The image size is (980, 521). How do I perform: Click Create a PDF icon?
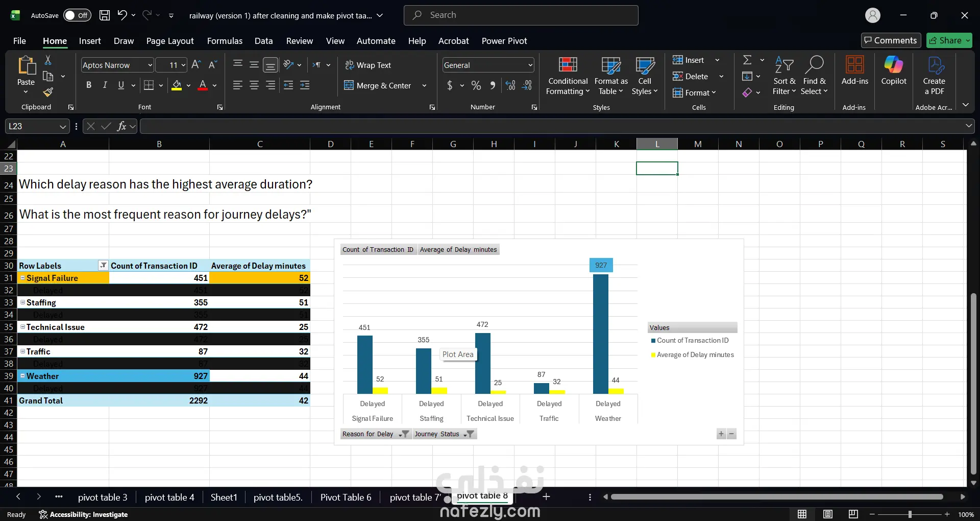coord(934,77)
